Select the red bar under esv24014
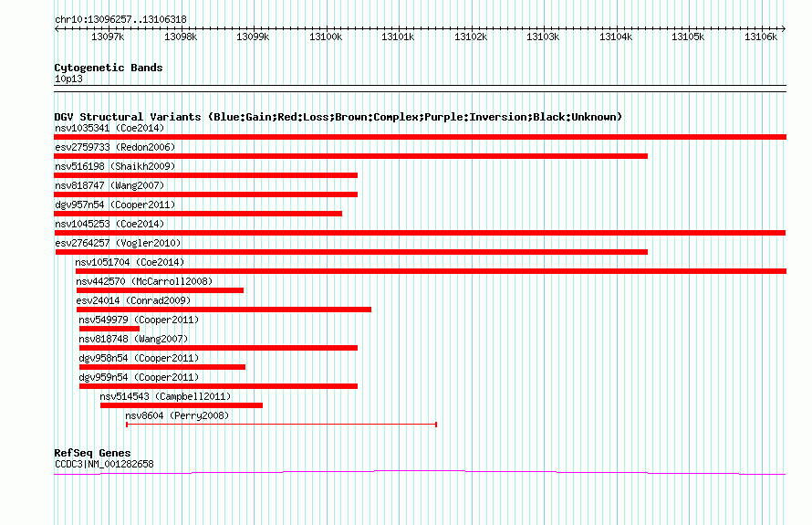 [x=224, y=310]
